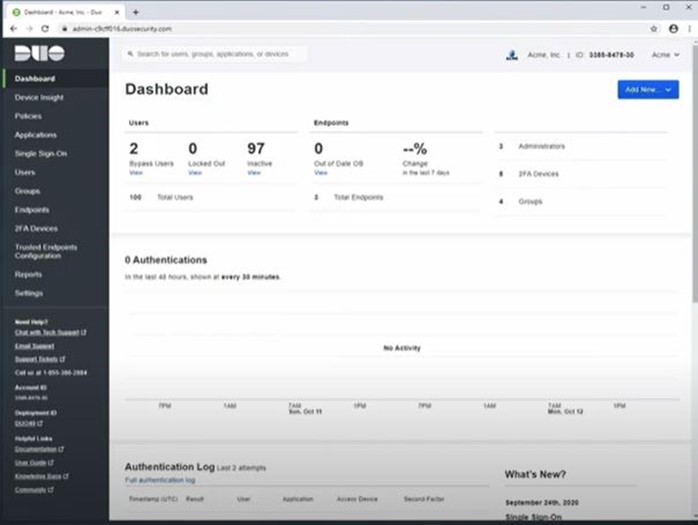Click the site padlock icon in address bar
The width and height of the screenshot is (698, 525).
pos(65,28)
